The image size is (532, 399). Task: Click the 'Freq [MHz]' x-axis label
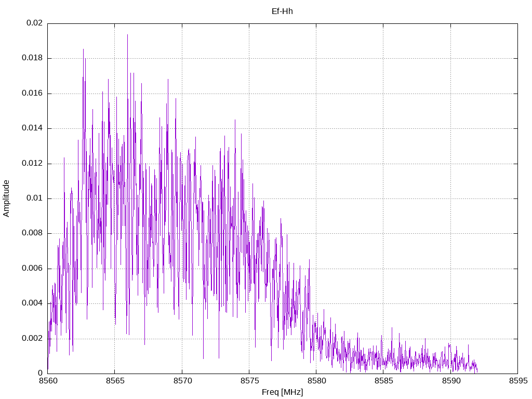coord(282,392)
